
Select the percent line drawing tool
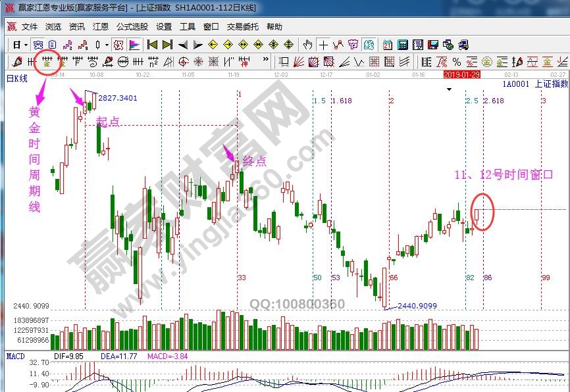[x=456, y=62]
